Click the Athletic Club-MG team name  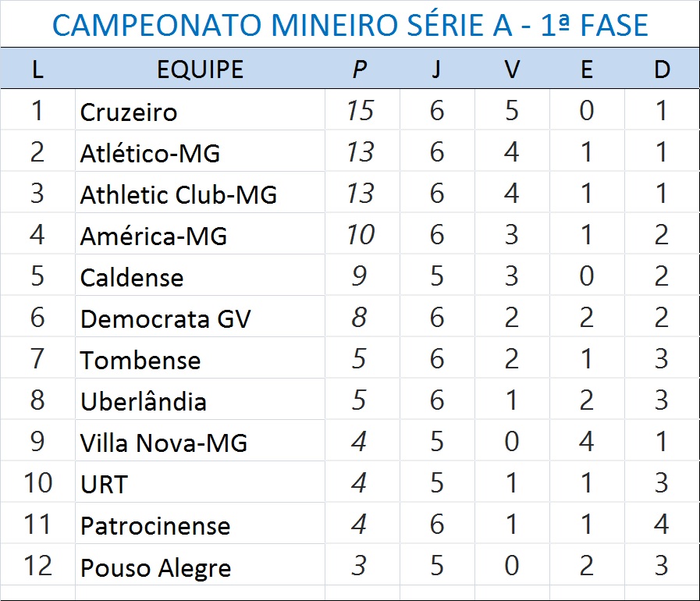point(178,194)
